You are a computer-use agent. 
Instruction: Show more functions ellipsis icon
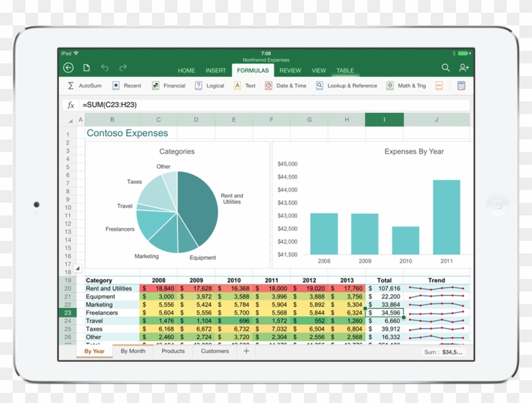point(439,86)
